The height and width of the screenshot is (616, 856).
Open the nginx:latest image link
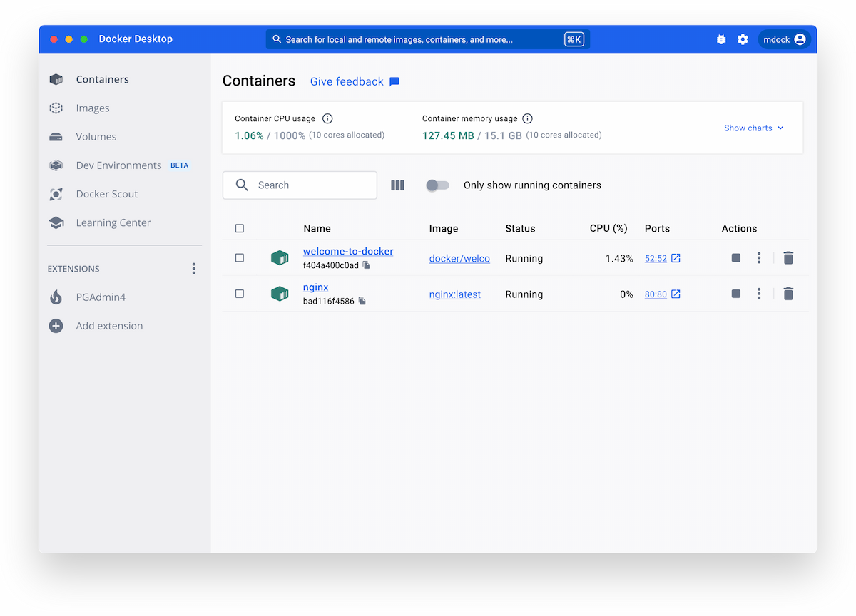pyautogui.click(x=454, y=294)
